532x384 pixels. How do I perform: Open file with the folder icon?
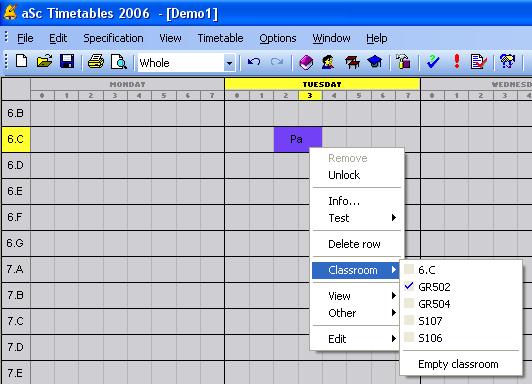[x=44, y=62]
